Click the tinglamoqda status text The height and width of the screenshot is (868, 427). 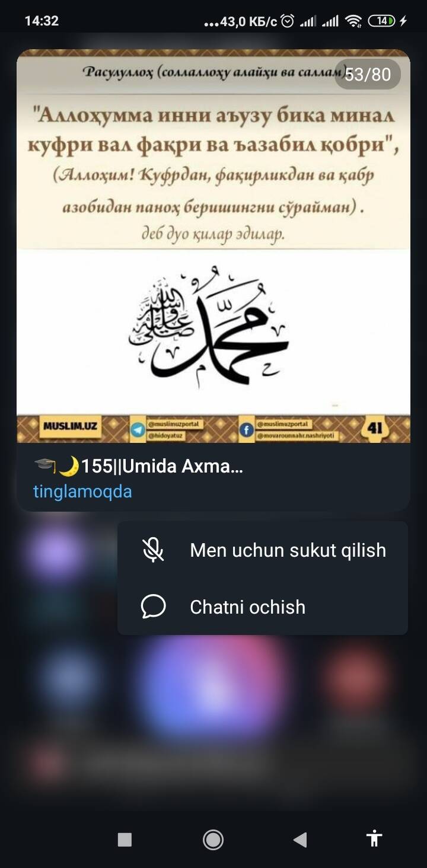(82, 492)
